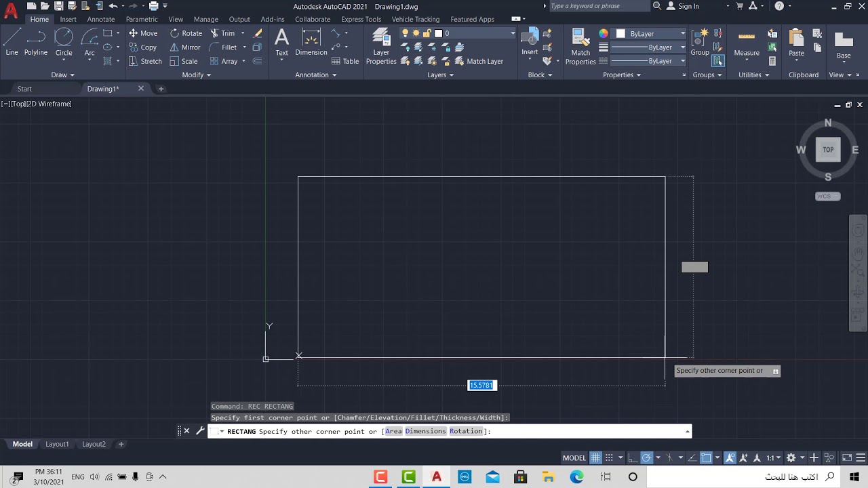Click the Array tool
Viewport: 868px width, 488px height.
pyautogui.click(x=224, y=61)
